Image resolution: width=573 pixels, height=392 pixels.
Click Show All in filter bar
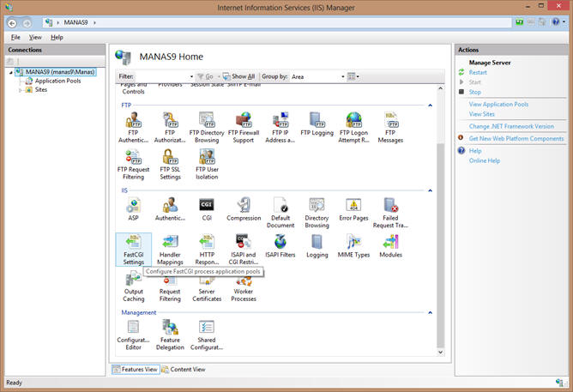tap(239, 76)
